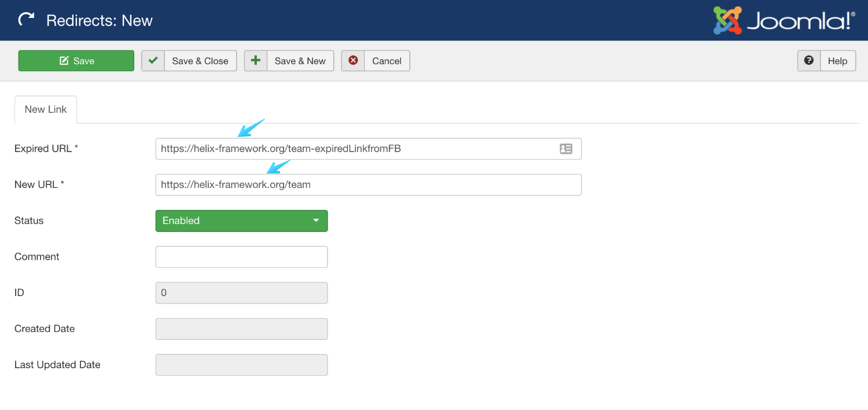
Task: Click the caret arrow on the Status dropdown
Action: [x=316, y=221]
